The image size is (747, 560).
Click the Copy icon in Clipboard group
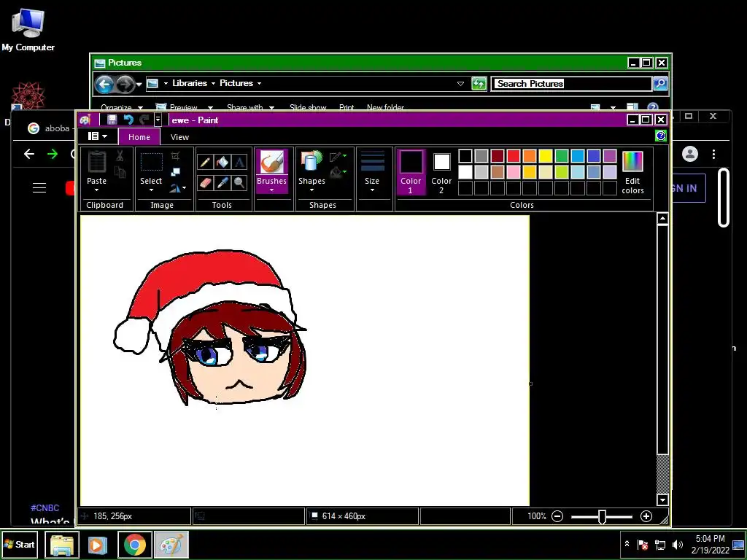(120, 172)
